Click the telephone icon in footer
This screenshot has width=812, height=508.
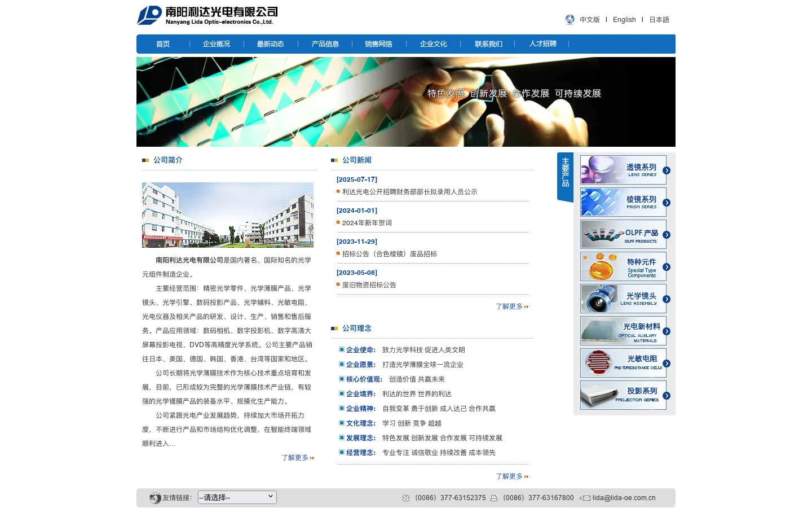click(x=406, y=498)
